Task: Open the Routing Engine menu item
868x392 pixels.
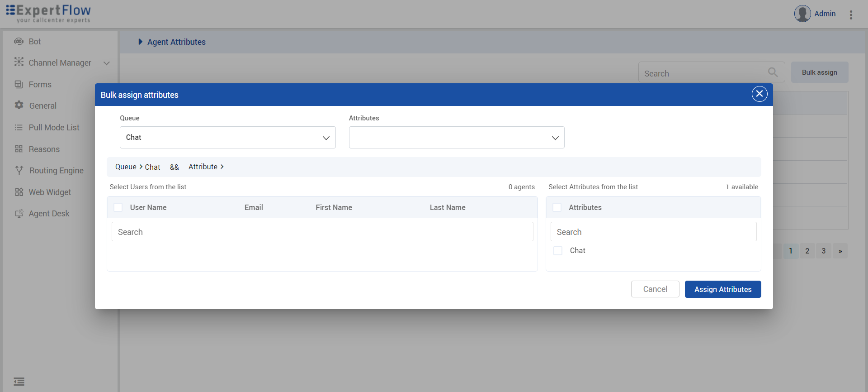Action: click(x=57, y=171)
